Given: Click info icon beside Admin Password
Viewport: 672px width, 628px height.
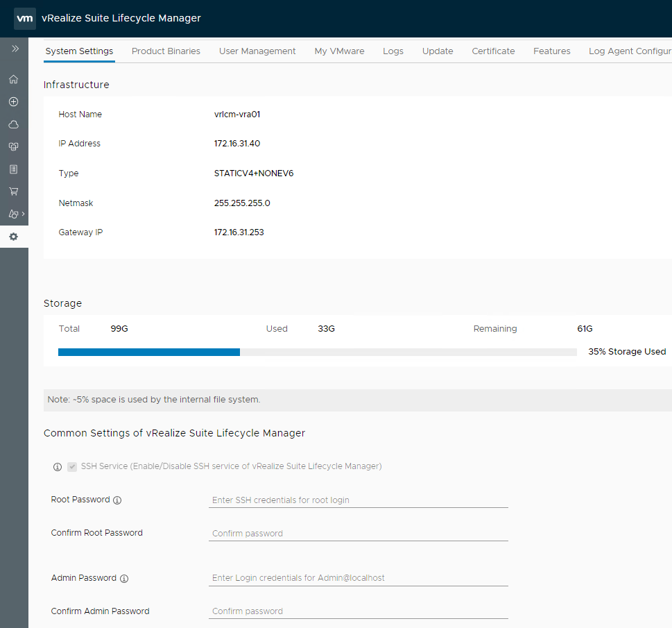Looking at the screenshot, I should 124,578.
